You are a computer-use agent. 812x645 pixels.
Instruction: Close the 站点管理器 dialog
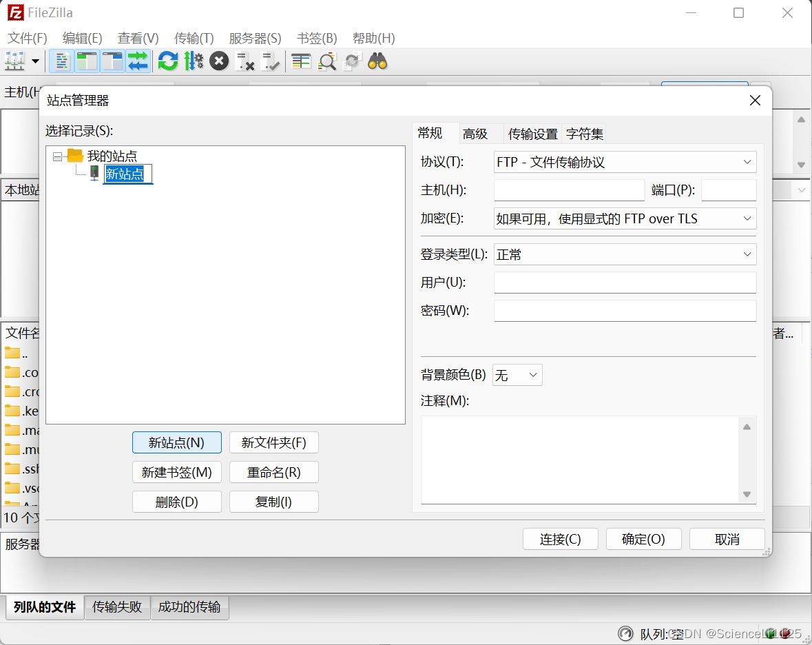(755, 101)
